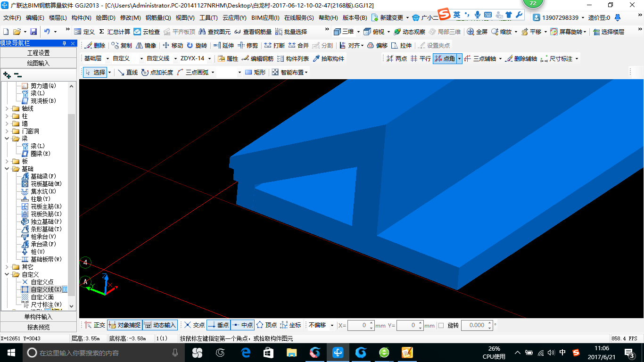Select the 延伸 extend tool

pyautogui.click(x=223, y=45)
